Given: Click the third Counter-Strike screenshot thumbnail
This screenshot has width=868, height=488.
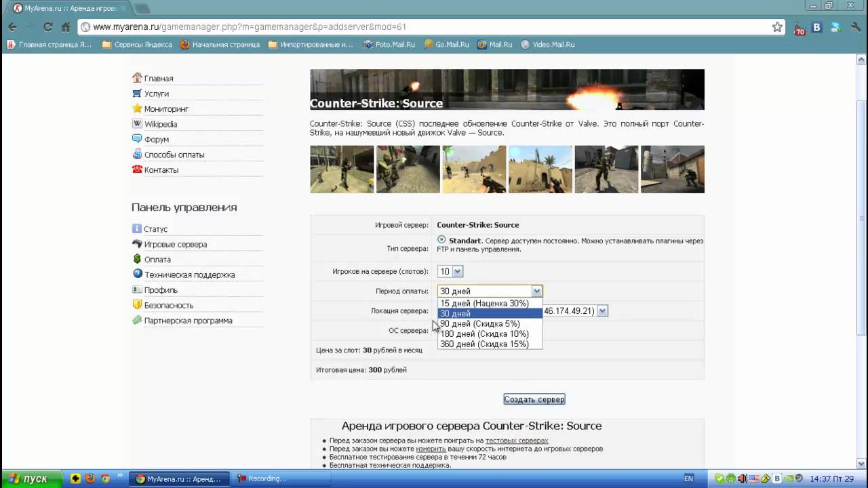Looking at the screenshot, I should pos(474,169).
